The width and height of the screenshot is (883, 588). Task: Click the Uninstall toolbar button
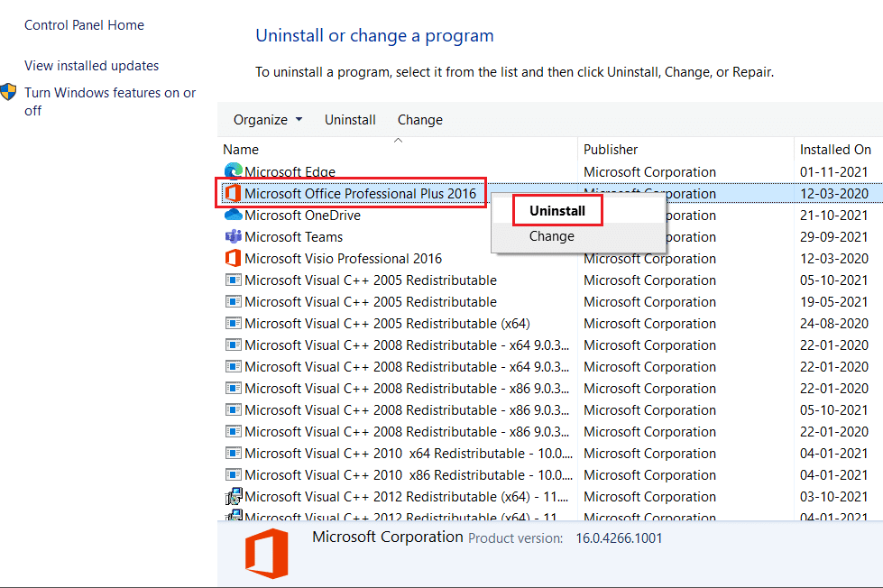click(350, 119)
